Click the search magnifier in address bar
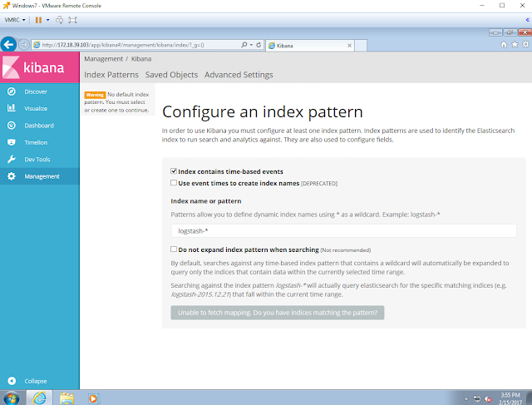The width and height of the screenshot is (532, 405). tap(244, 45)
